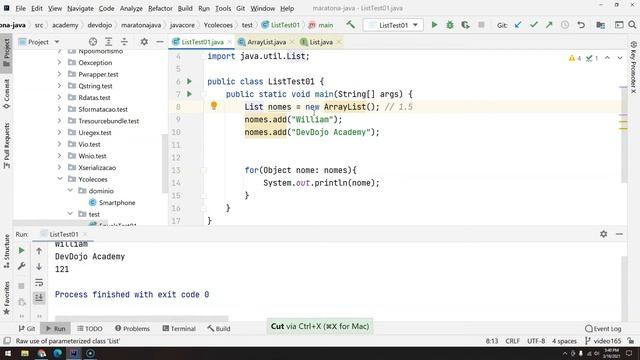Stop the running process in toolbar
This screenshot has height=360, width=640.
point(481,25)
